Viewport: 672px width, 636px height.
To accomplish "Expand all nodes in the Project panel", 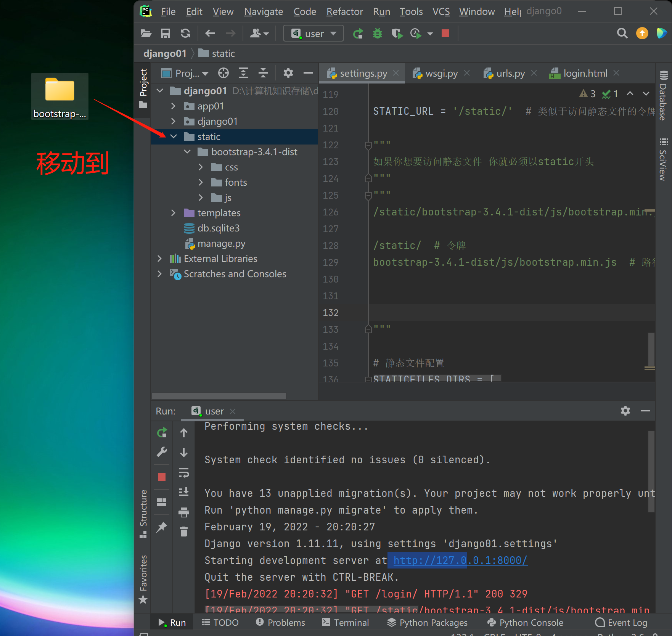I will click(243, 73).
